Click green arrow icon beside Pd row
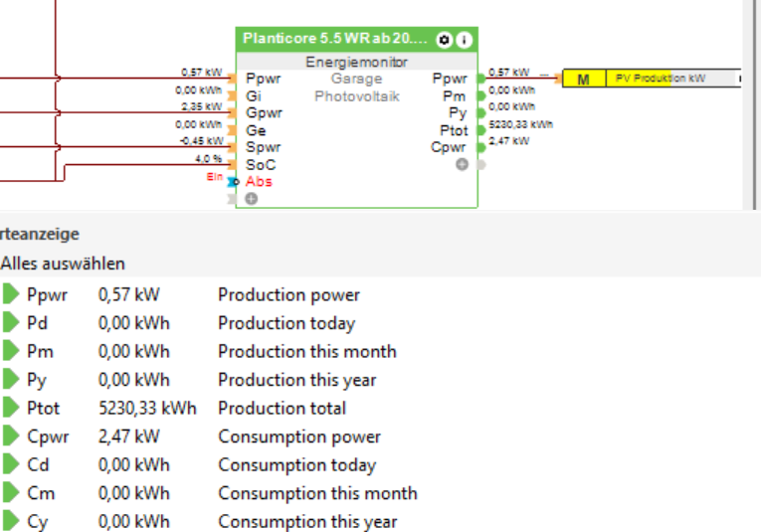 [x=11, y=323]
